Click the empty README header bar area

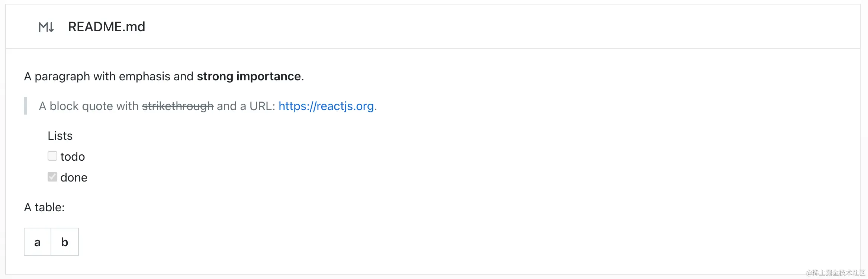[502, 27]
